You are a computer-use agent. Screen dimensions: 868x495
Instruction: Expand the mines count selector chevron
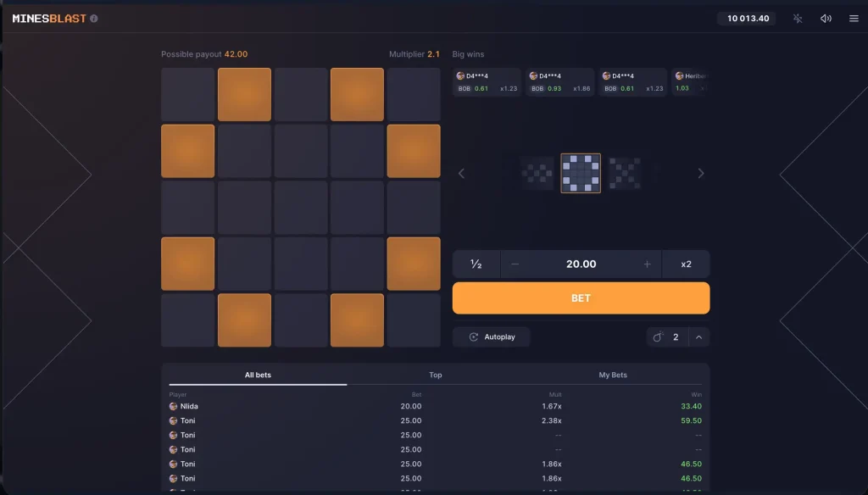pos(699,337)
